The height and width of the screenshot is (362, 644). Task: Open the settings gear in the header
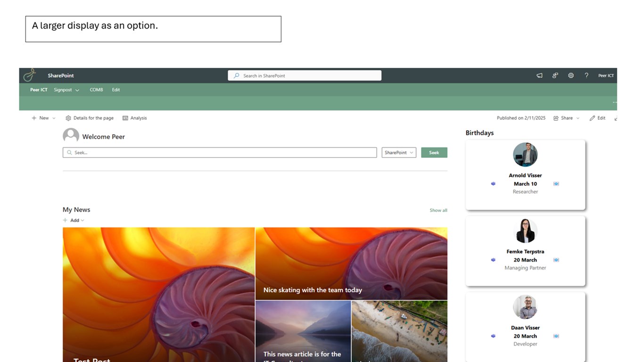(x=571, y=75)
